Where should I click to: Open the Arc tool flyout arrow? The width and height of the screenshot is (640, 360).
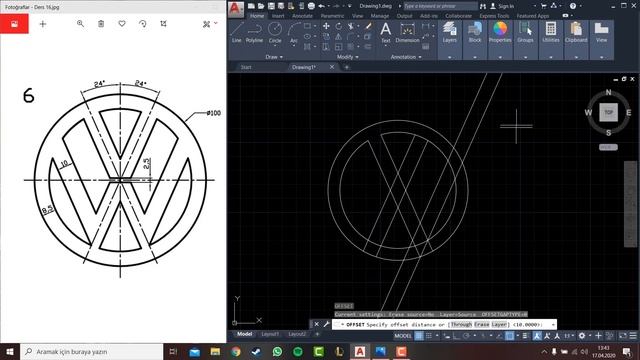[294, 46]
